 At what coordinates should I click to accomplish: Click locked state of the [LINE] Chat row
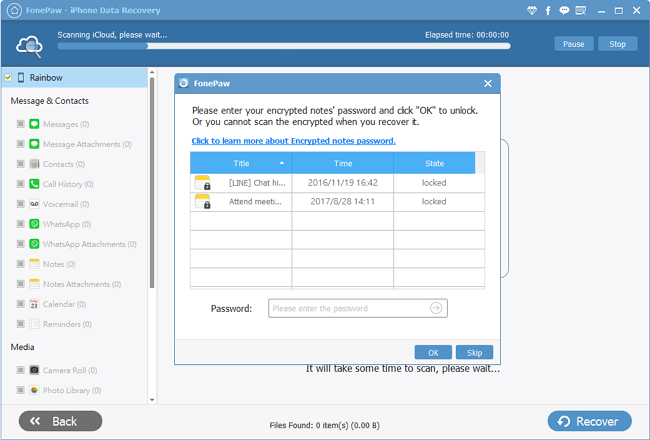[x=434, y=183]
